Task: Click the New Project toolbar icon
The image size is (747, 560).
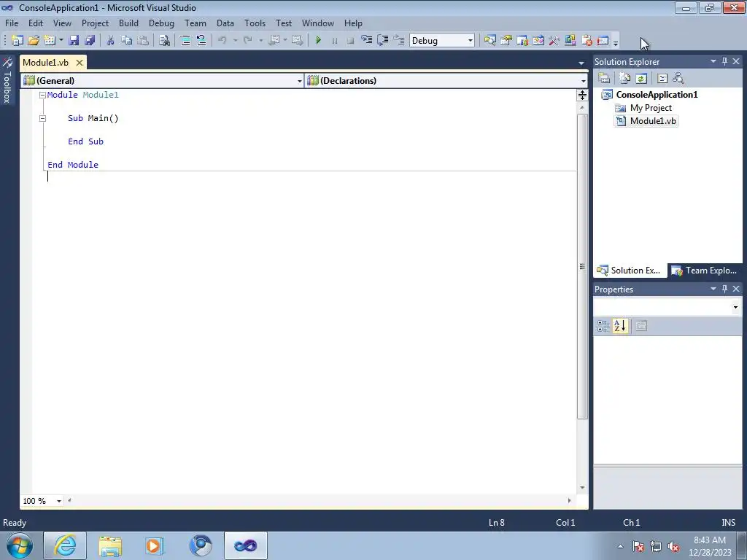Action: click(18, 41)
